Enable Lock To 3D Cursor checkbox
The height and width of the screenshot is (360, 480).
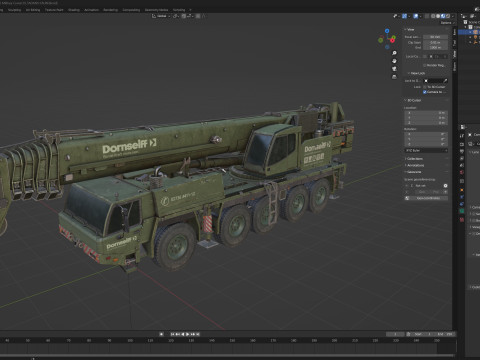(425, 87)
